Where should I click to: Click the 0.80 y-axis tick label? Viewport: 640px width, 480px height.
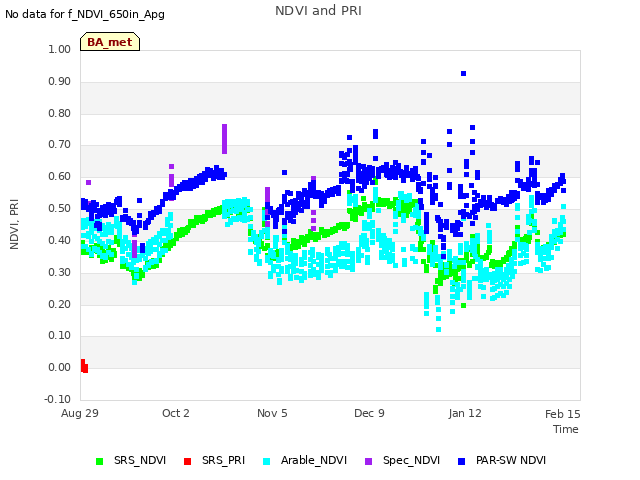pos(60,113)
